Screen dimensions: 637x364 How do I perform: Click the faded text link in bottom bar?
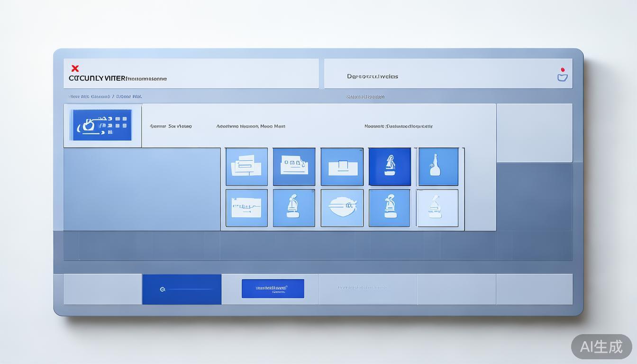pyautogui.click(x=362, y=288)
